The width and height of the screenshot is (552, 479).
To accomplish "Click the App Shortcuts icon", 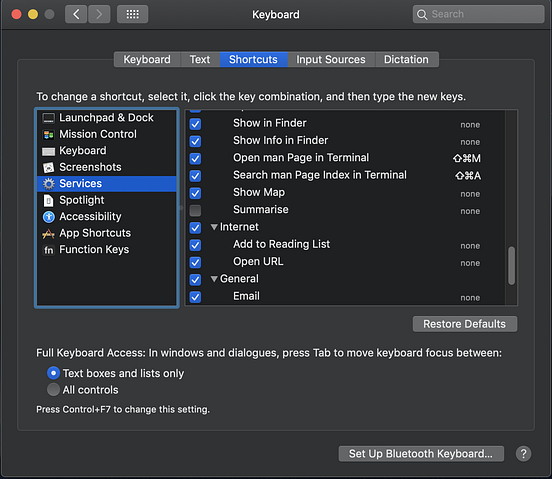I will click(x=49, y=233).
